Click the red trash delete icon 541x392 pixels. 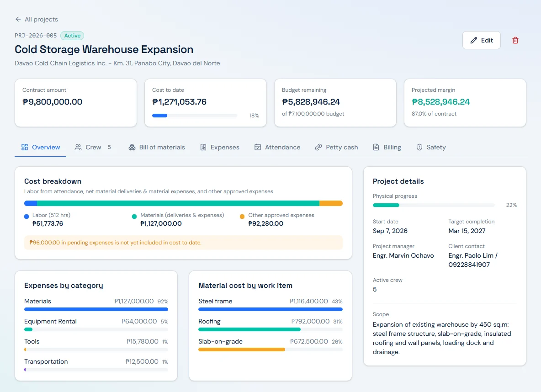pyautogui.click(x=515, y=40)
